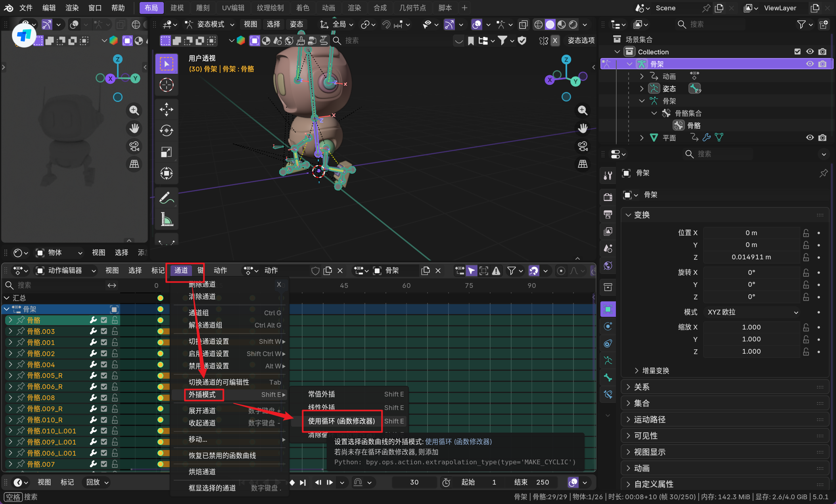This screenshot has height=504, width=836.
Task: Click the 姿态选项 button
Action: tap(581, 40)
